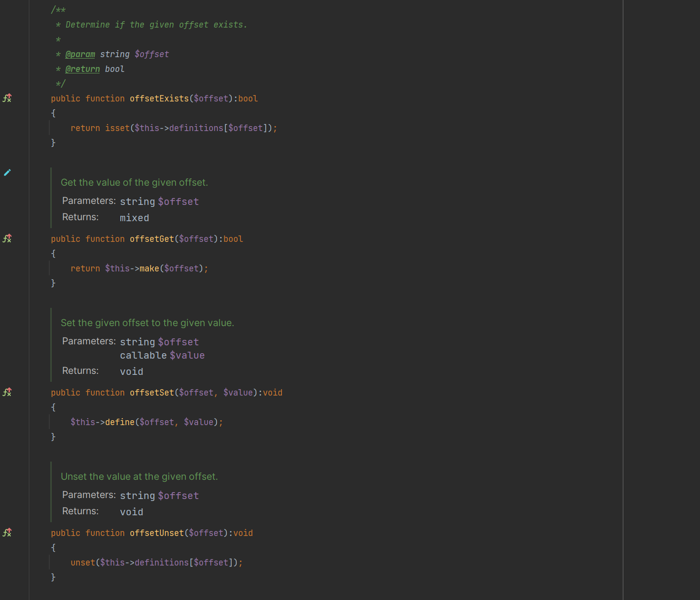Open the @param link in the doc comment
This screenshot has width=700, height=600.
coord(80,54)
